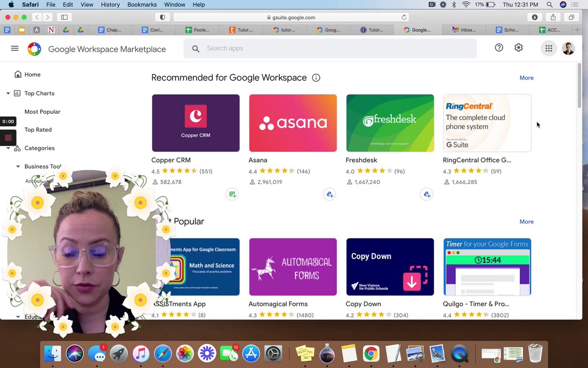
Task: Open the File menu
Action: (x=51, y=5)
